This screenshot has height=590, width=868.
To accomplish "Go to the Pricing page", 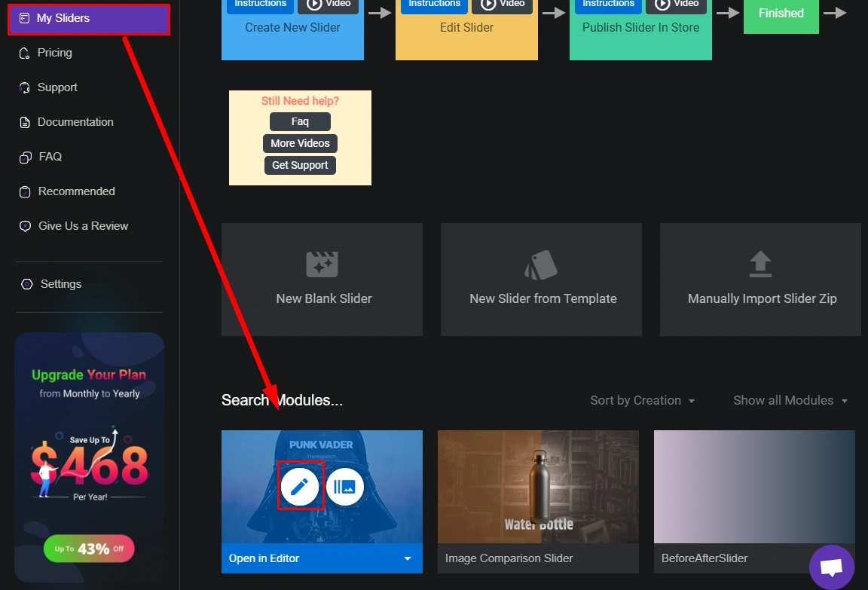I will point(54,53).
